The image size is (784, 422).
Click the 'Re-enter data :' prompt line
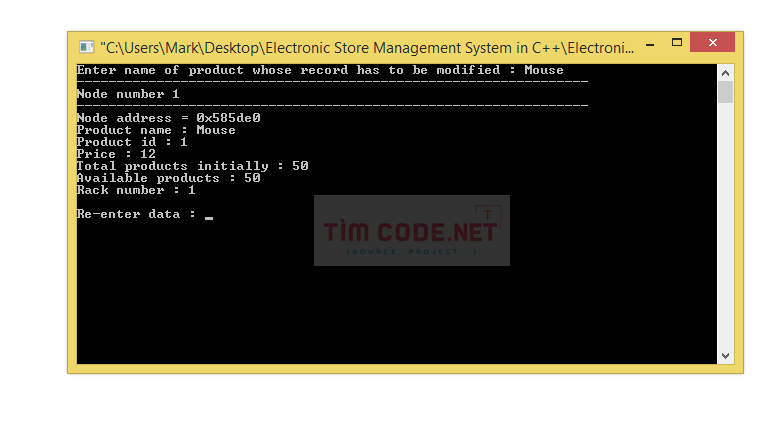[145, 214]
